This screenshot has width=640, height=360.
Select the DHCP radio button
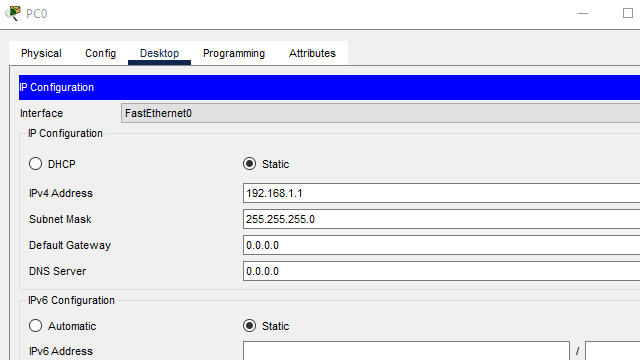tap(36, 164)
